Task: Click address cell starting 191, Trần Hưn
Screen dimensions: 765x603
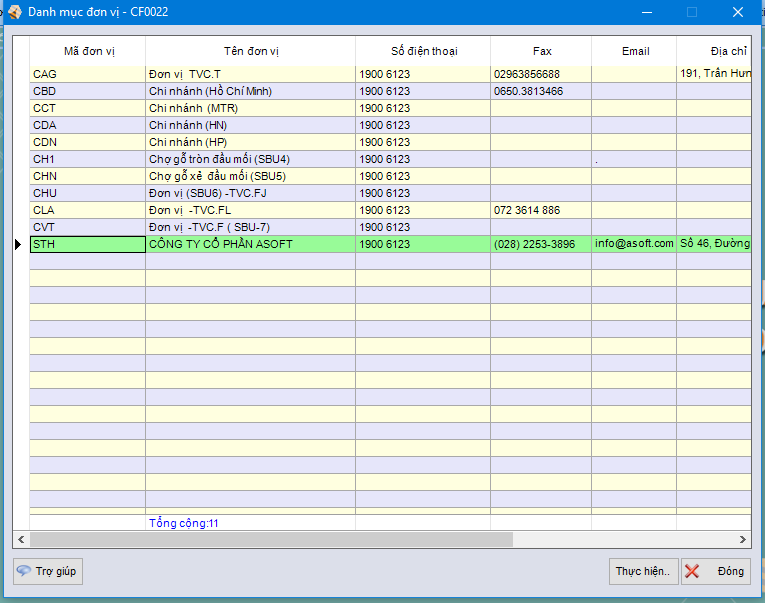Action: [714, 74]
